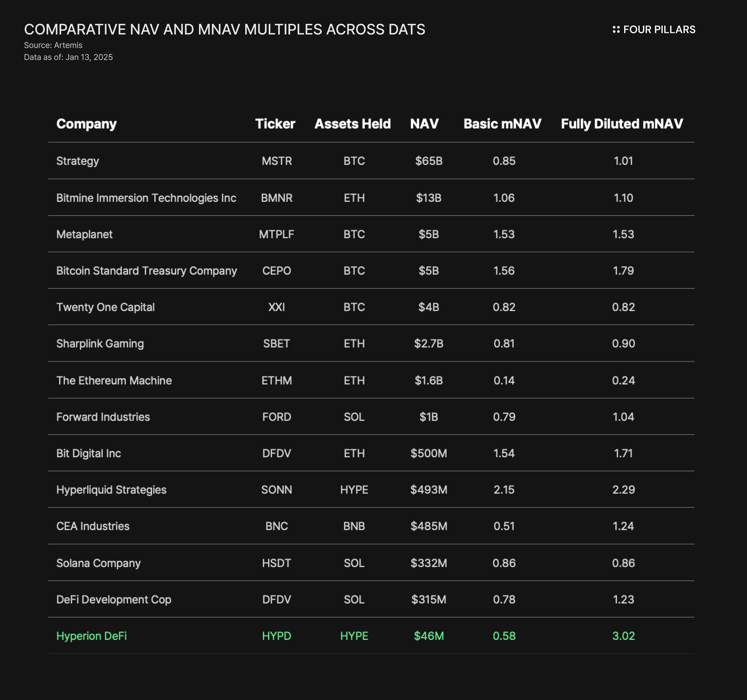Select the Bitmine Immersion Technologies Inc row
Image resolution: width=747 pixels, height=700 pixels.
point(146,198)
